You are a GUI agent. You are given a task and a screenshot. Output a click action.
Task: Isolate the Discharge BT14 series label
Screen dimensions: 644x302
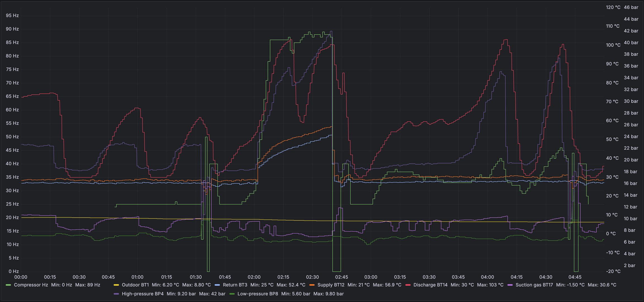click(x=430, y=285)
